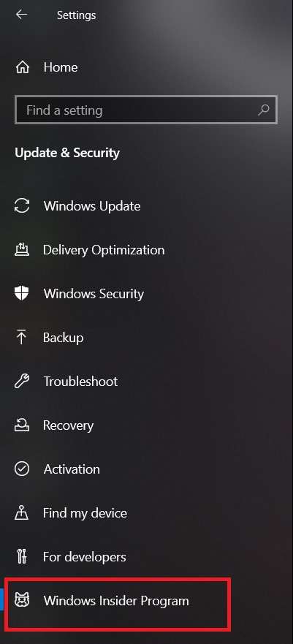293x644 pixels.
Task: Click the Recovery icon
Action: (22, 425)
